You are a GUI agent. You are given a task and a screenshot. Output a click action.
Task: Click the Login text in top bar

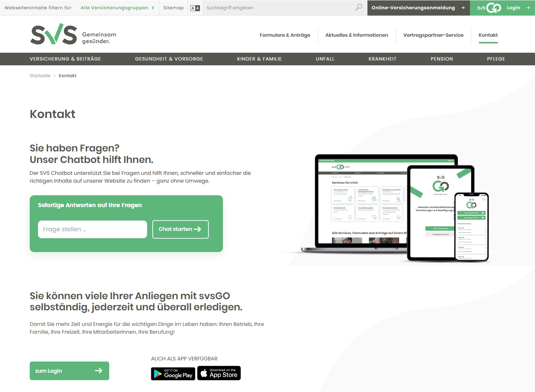513,8
